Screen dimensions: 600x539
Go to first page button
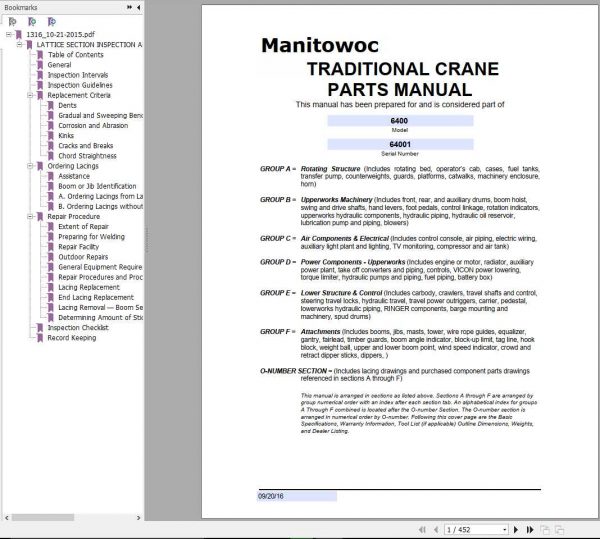pyautogui.click(x=422, y=530)
